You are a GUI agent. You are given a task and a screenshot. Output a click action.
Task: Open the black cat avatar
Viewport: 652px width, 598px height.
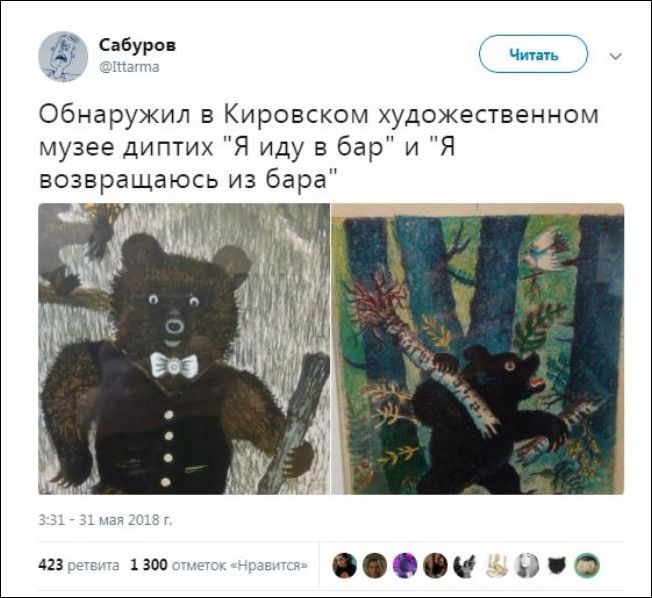point(557,566)
